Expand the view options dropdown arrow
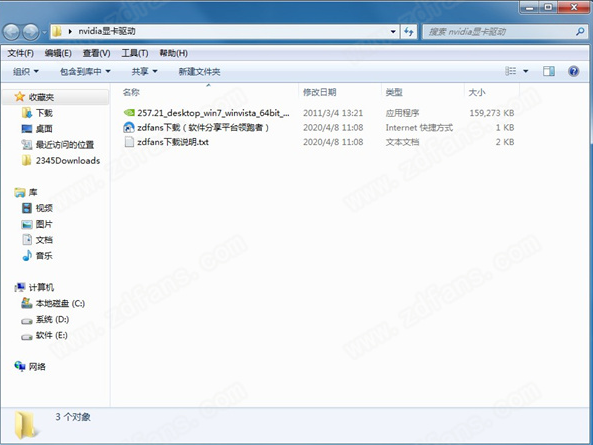 point(526,71)
